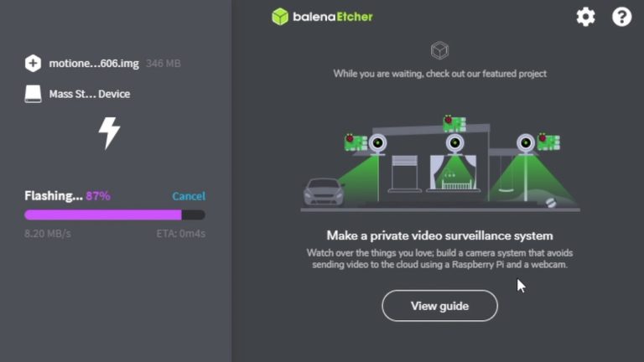Open the View guide button
The height and width of the screenshot is (362, 644).
pyautogui.click(x=439, y=306)
